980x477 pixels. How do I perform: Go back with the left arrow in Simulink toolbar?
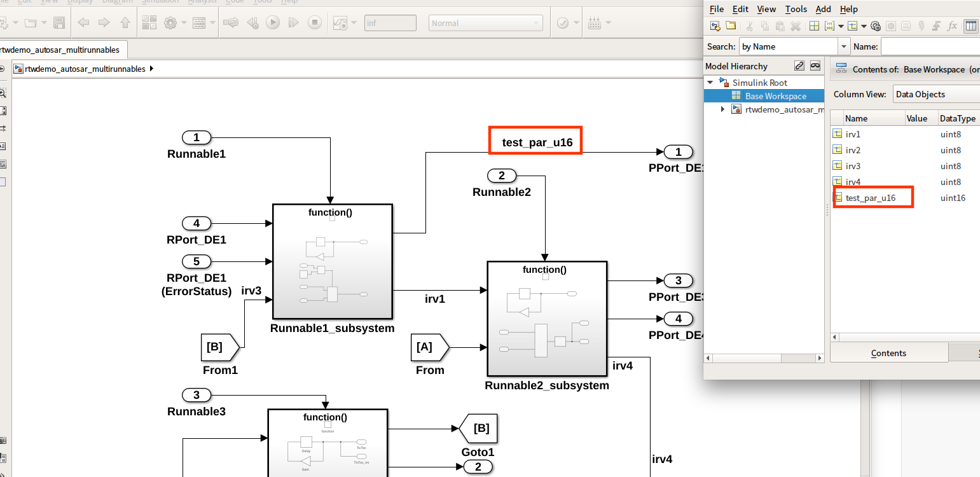[x=83, y=23]
